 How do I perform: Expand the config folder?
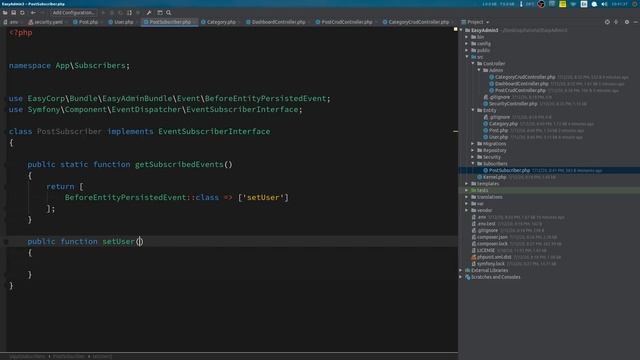point(467,44)
